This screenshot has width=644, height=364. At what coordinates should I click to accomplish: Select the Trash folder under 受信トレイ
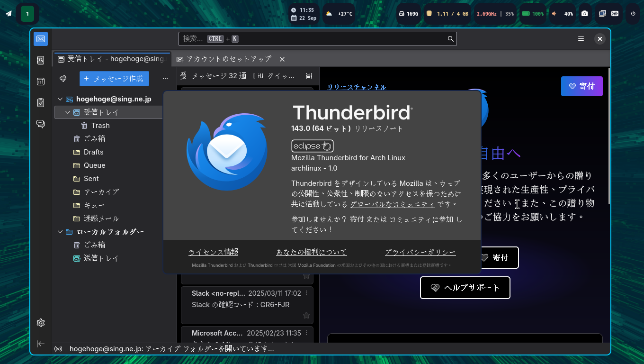108,126
